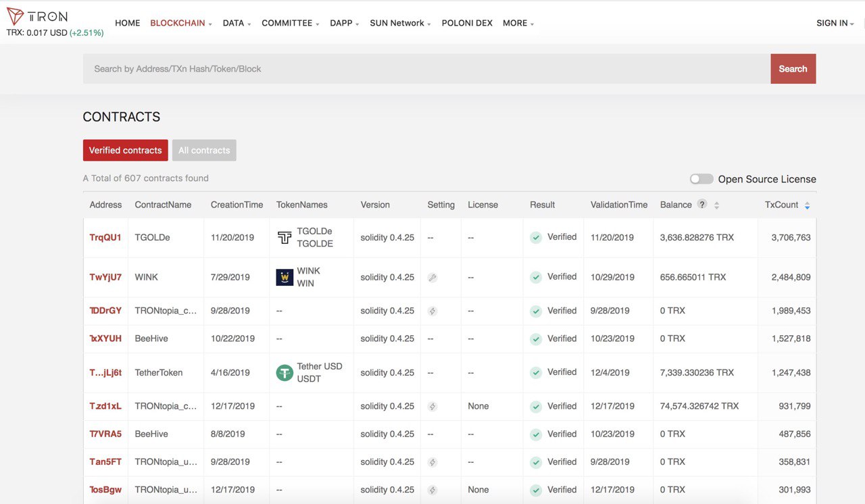The height and width of the screenshot is (504, 865).
Task: Click the setting icon in the Tzd1xL row
Action: (x=432, y=406)
